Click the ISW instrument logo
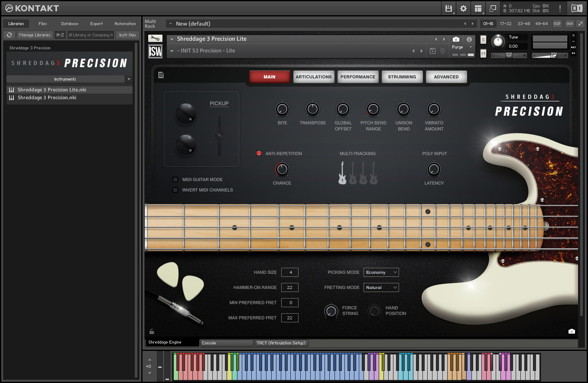Image resolution: width=588 pixels, height=383 pixels. point(155,52)
